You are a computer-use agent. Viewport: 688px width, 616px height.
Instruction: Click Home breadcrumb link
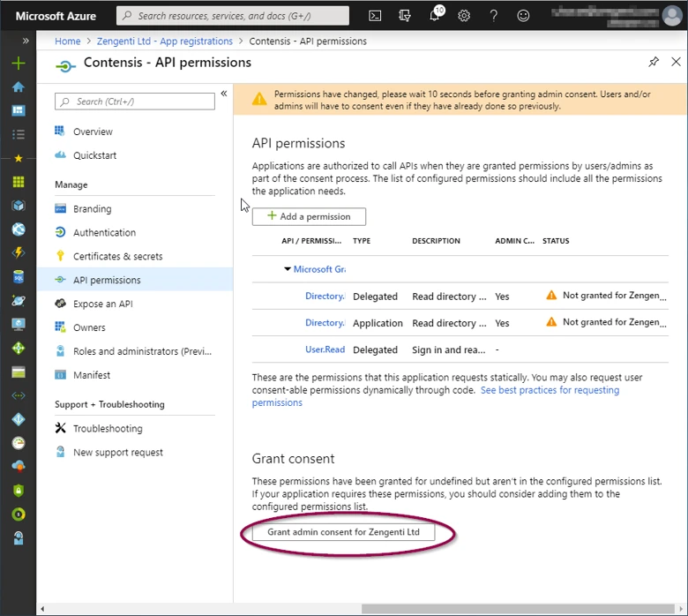[x=68, y=41]
